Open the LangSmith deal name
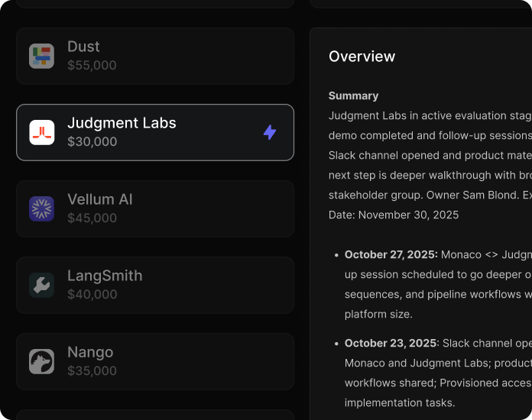This screenshot has height=420, width=532. coord(105,276)
